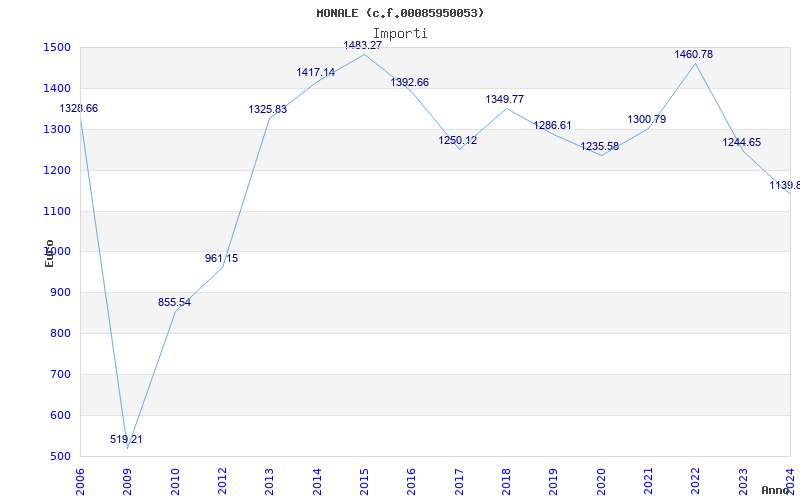Image resolution: width=800 pixels, height=500 pixels.
Task: Click the data label 1286.61
Action: [552, 126]
